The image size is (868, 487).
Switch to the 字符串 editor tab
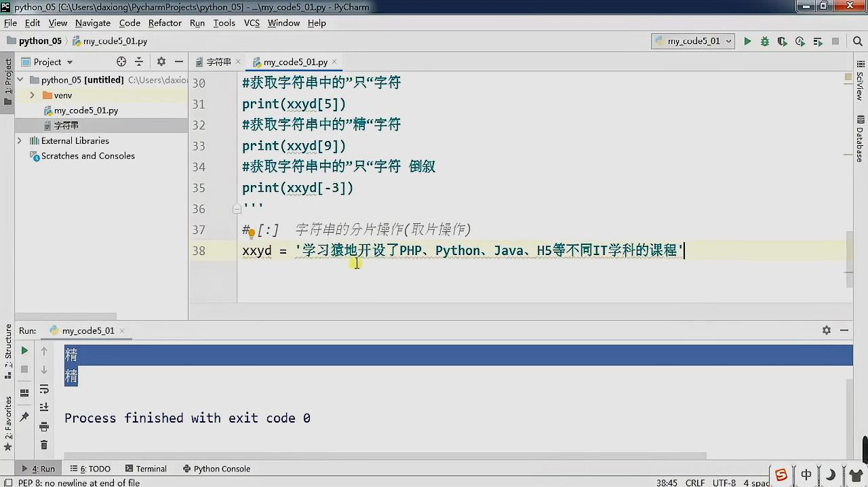218,62
